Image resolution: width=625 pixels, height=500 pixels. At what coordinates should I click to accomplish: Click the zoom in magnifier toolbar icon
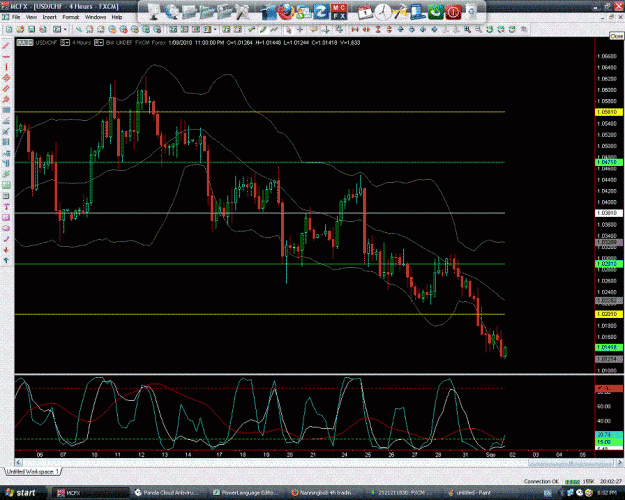click(x=467, y=30)
